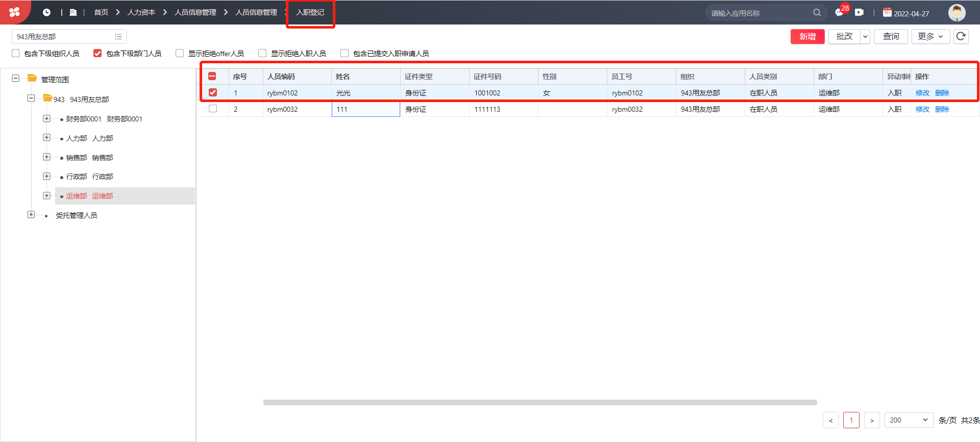Open the 批改 dropdown arrow
The image size is (980, 442).
[865, 36]
